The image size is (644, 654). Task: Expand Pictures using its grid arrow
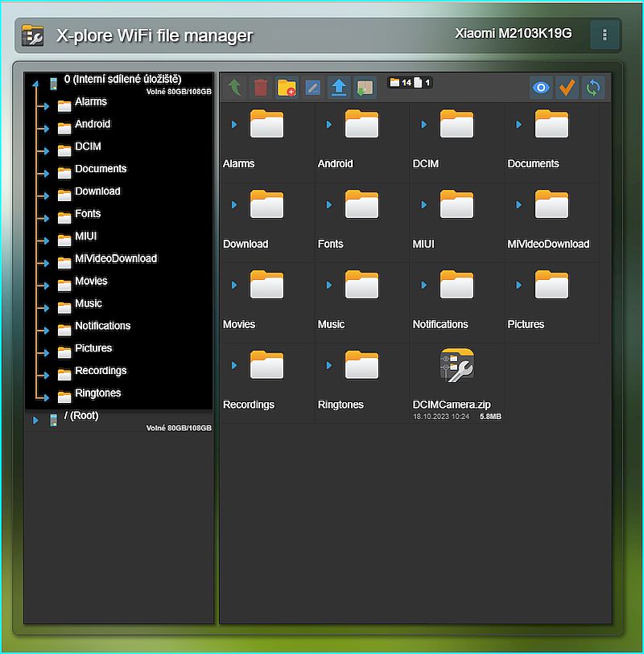(518, 286)
